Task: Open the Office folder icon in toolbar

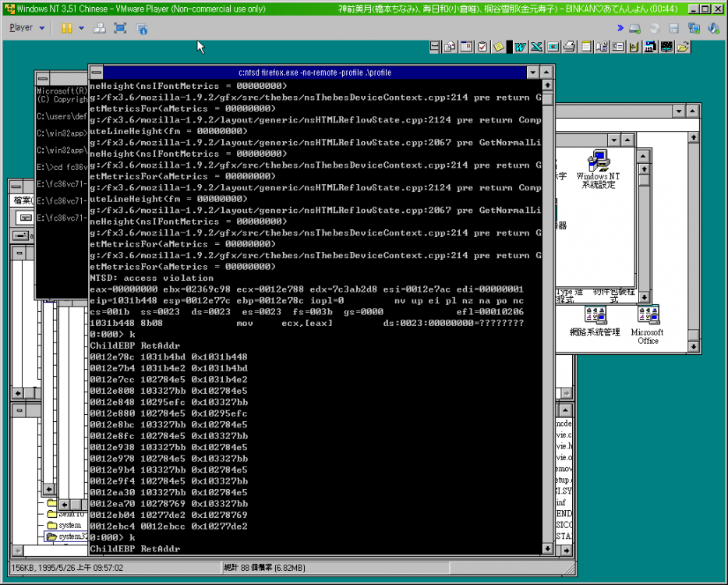Action: [684, 47]
